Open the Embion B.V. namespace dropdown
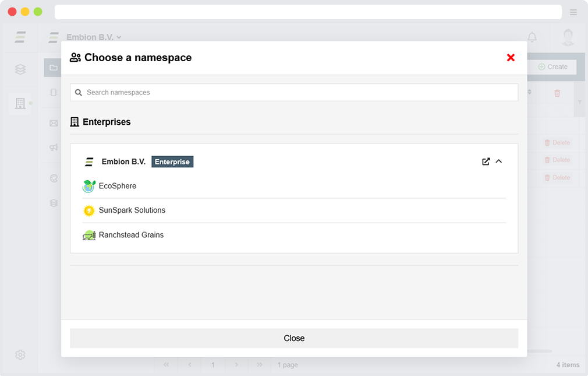This screenshot has height=376, width=588. tap(94, 37)
